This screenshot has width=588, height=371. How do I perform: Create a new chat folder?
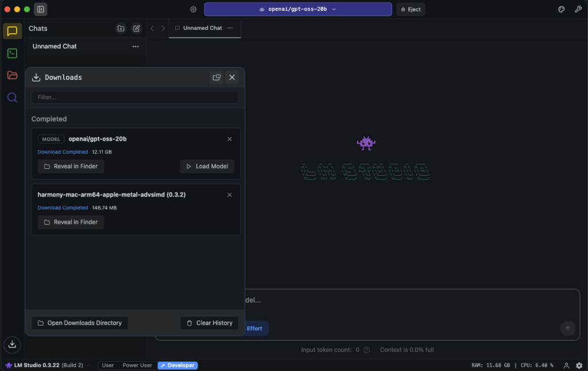[121, 28]
